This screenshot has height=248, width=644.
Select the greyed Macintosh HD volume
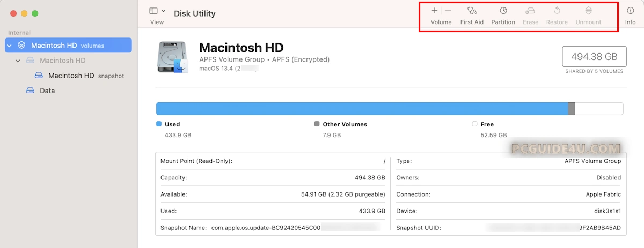pyautogui.click(x=62, y=61)
